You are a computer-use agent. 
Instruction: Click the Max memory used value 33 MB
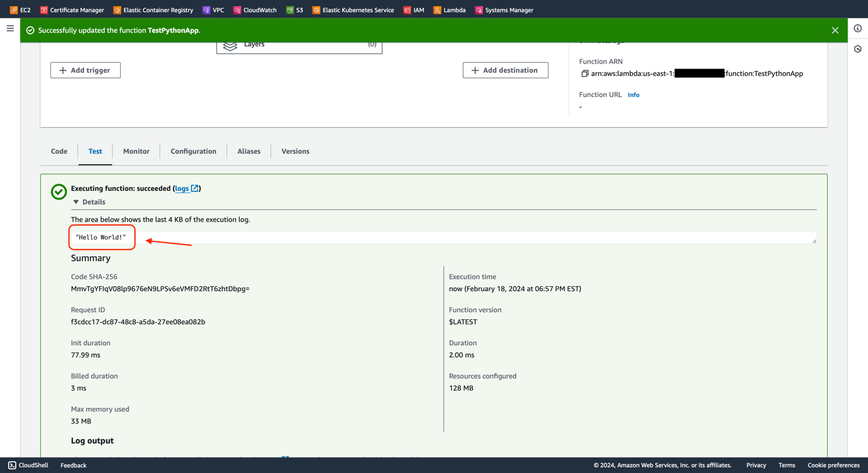[81, 421]
